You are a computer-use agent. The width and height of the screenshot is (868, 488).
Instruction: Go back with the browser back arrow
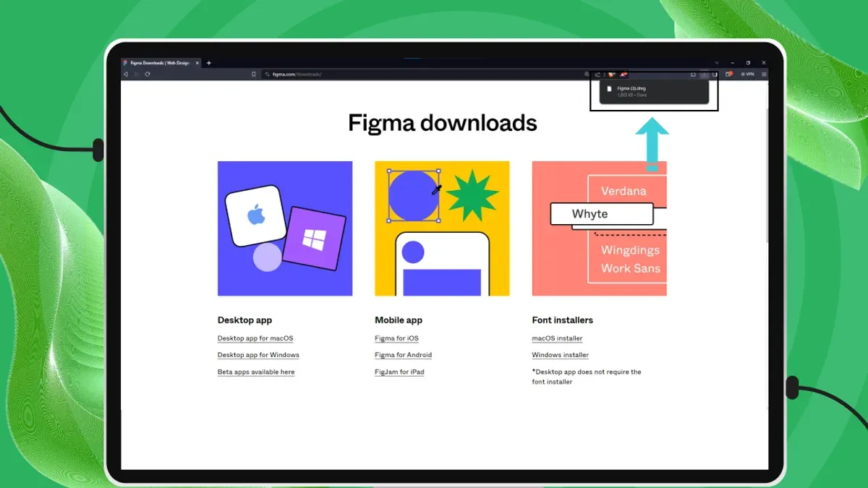[126, 74]
